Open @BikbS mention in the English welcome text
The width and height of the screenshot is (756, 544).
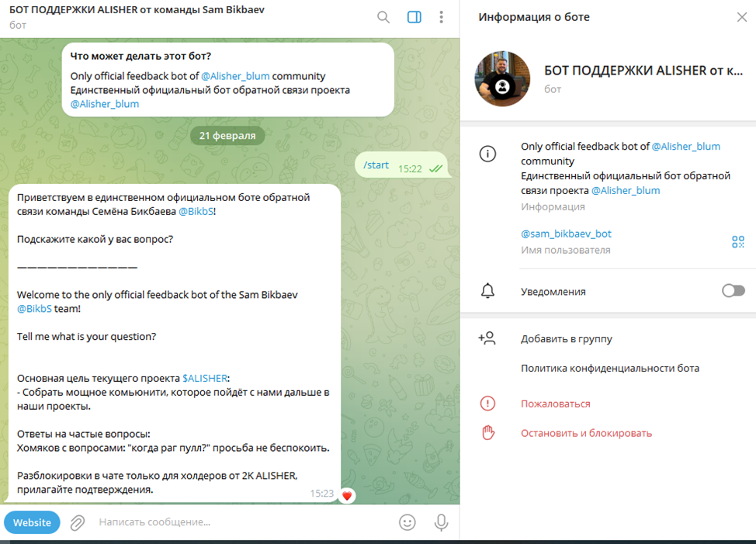tap(34, 309)
